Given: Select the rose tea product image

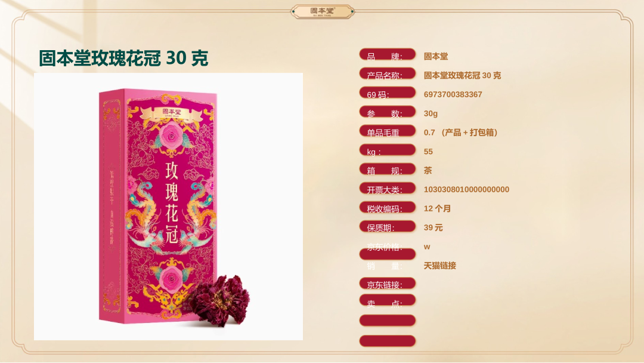Looking at the screenshot, I should (x=168, y=207).
